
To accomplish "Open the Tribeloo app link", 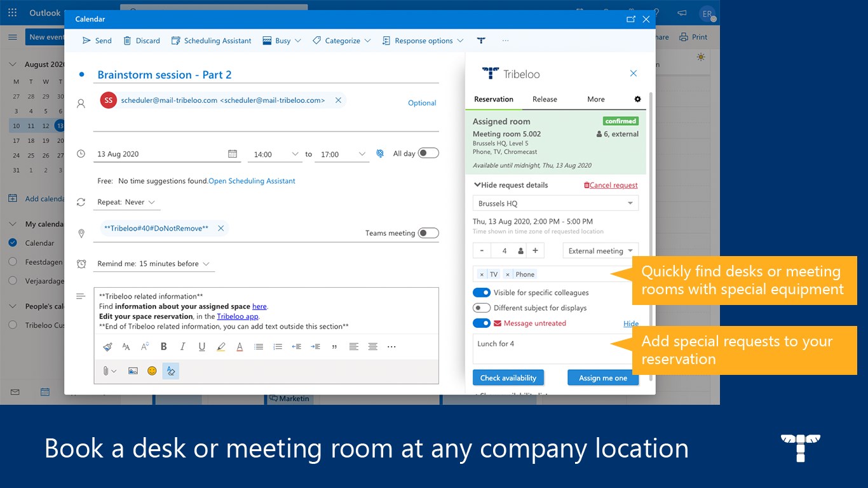I will [x=238, y=316].
